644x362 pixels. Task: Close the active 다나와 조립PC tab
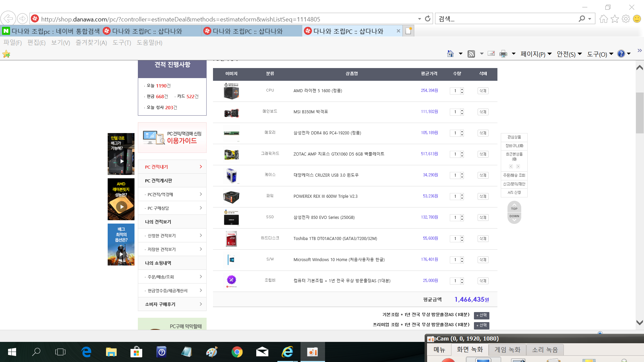(398, 31)
